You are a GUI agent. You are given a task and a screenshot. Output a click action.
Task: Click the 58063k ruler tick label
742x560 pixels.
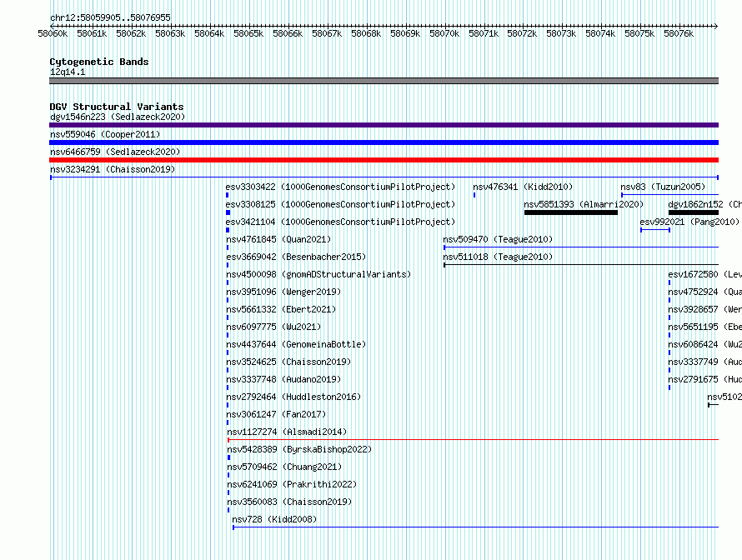pyautogui.click(x=170, y=33)
